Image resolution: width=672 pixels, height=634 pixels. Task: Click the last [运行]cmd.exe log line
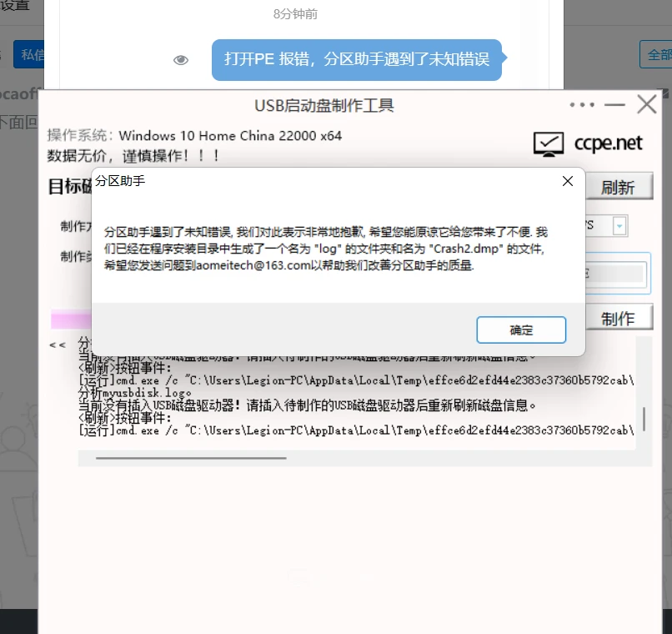point(357,430)
